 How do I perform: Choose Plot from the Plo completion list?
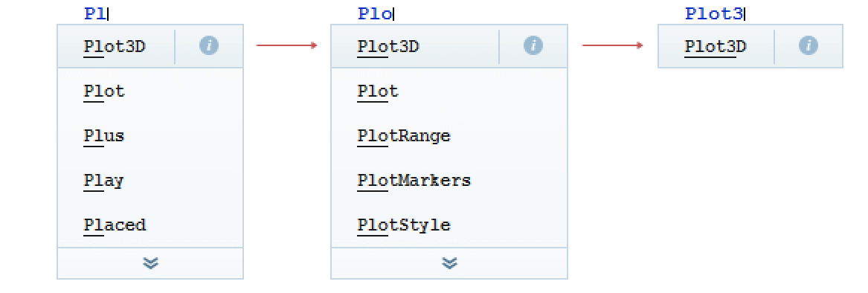[449, 91]
